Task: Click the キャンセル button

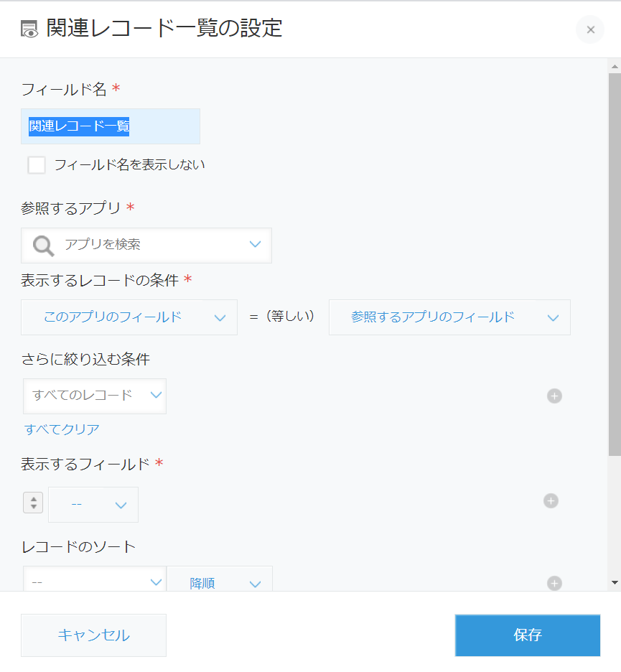Action: coord(93,635)
